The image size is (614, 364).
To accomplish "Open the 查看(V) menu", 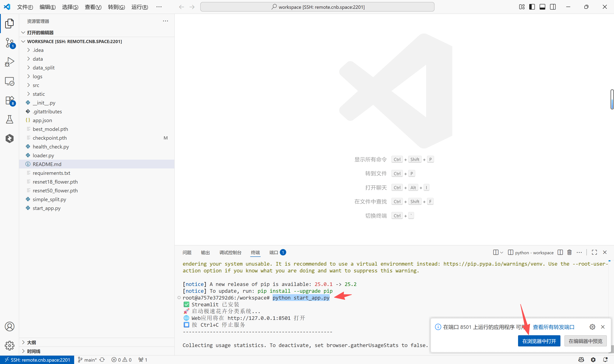I will pyautogui.click(x=93, y=7).
